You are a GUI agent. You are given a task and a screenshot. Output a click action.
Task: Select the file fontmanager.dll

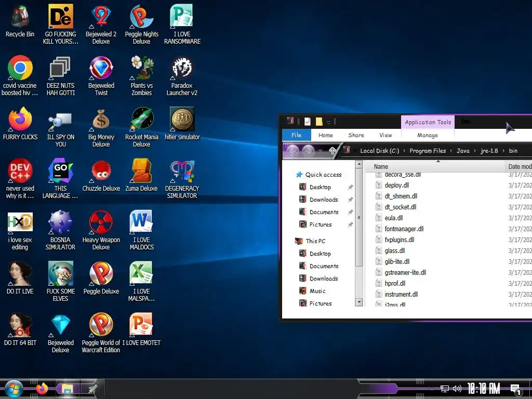pos(404,229)
